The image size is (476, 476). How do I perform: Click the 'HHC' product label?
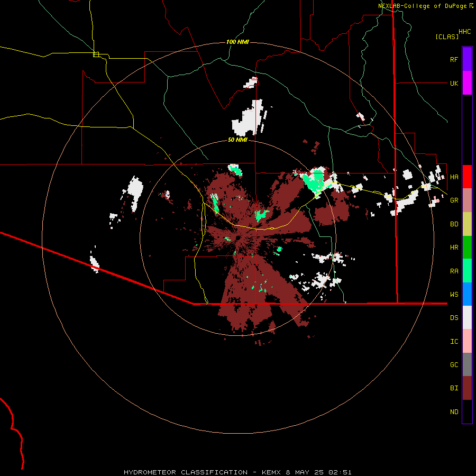[464, 32]
